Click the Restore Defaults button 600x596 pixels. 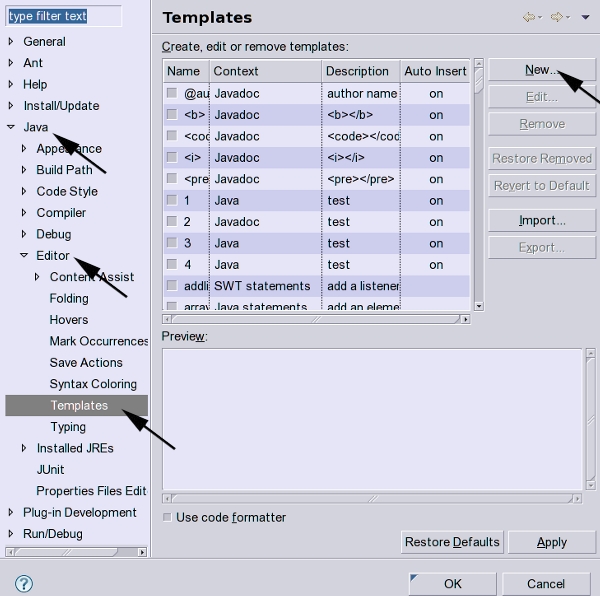pos(451,542)
